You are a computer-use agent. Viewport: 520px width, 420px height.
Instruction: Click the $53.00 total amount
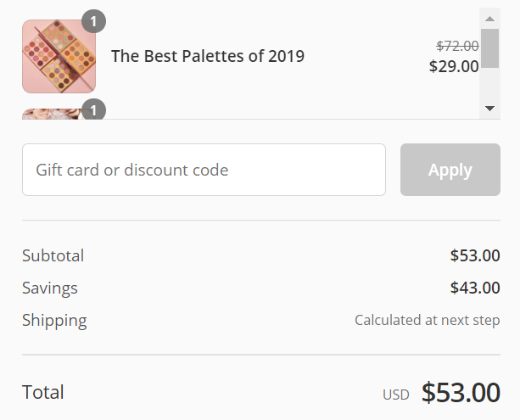click(461, 392)
